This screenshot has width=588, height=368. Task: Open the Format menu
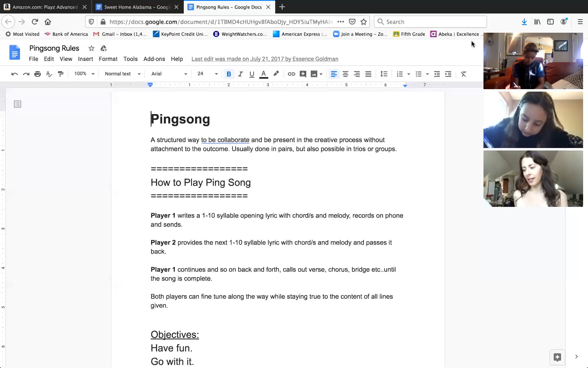[108, 59]
